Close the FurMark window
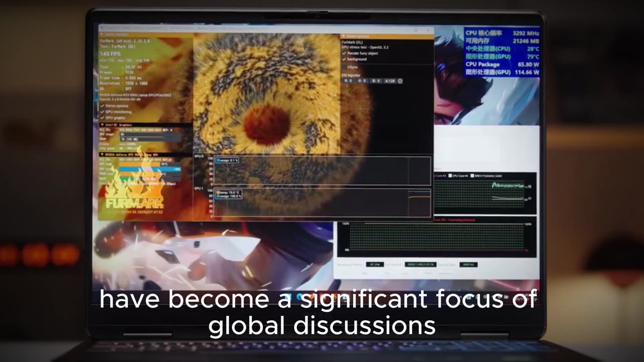Screen dimensions: 644x362 click(428, 30)
